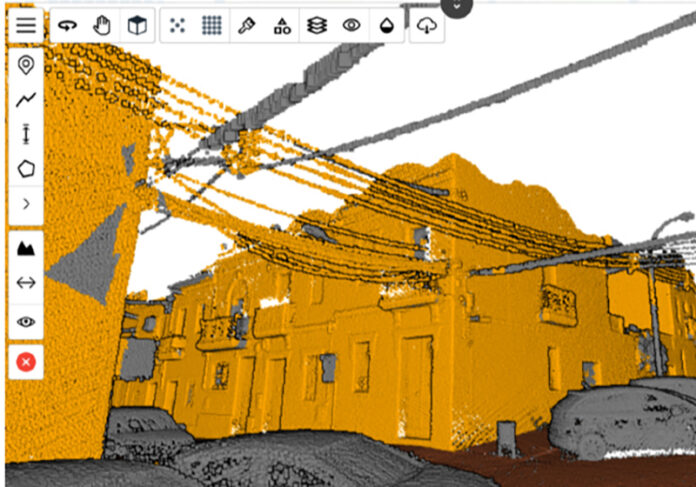The image size is (696, 487).
Task: Open the shapes classification tool
Action: click(x=282, y=27)
